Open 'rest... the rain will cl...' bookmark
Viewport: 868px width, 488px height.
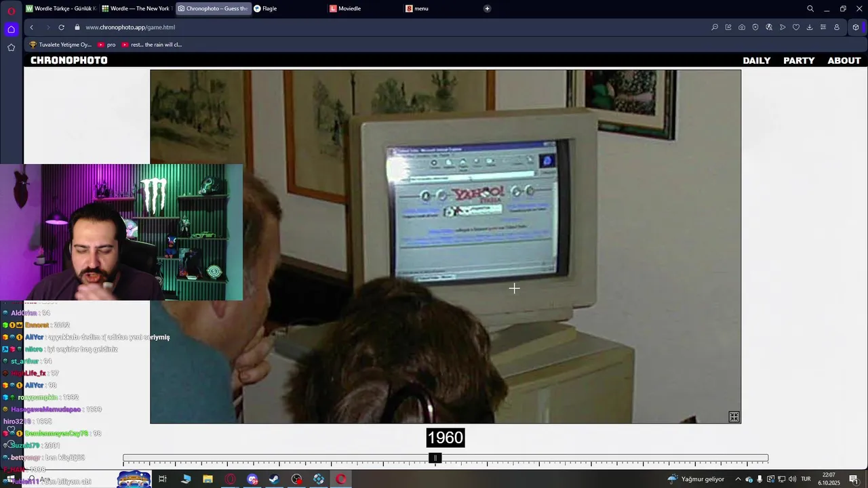pyautogui.click(x=152, y=45)
